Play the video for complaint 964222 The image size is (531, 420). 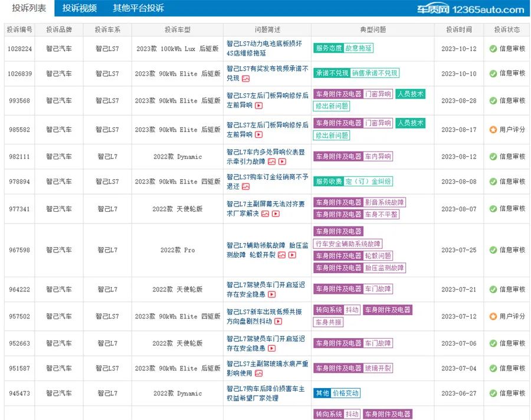(271, 294)
